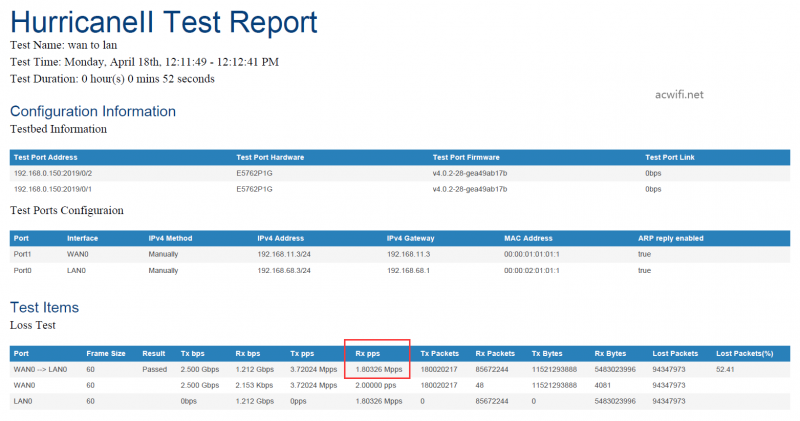Click the IPv4 Gateway column header
The height and width of the screenshot is (421, 800).
click(415, 238)
